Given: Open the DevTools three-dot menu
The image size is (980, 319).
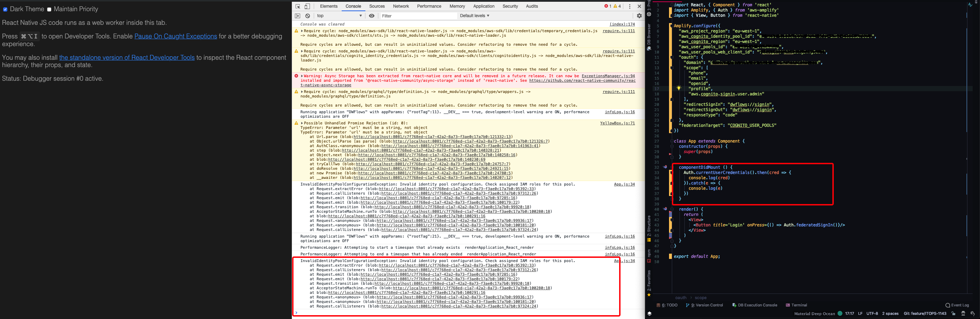Looking at the screenshot, I should 630,6.
